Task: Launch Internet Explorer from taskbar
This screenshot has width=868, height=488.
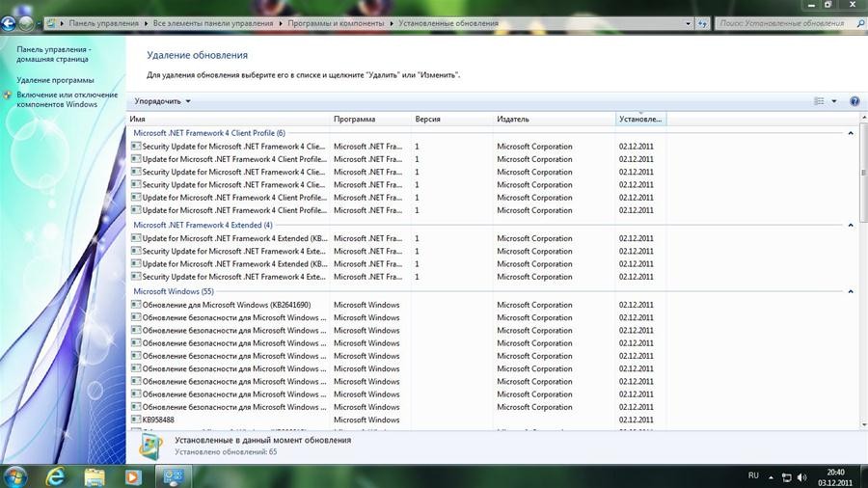Action: pyautogui.click(x=55, y=476)
